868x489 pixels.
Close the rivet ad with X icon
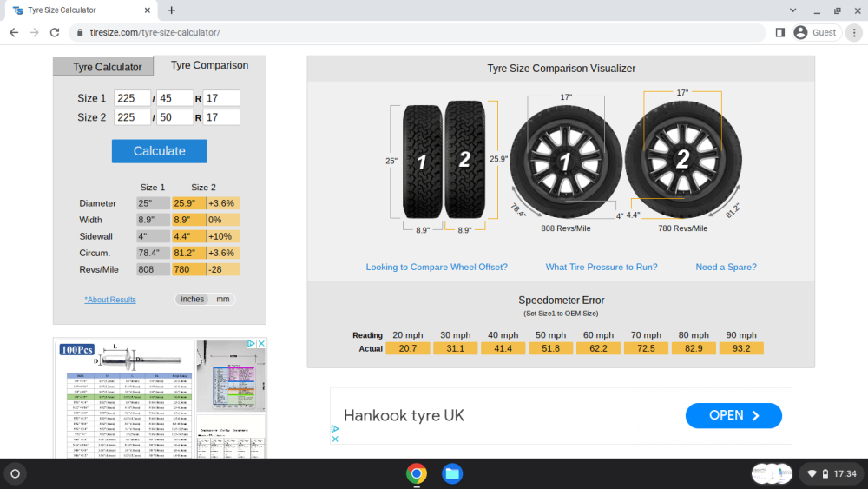click(261, 344)
